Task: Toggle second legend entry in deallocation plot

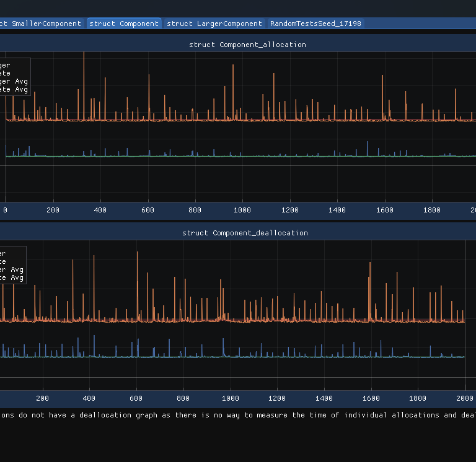Action: pos(4,261)
